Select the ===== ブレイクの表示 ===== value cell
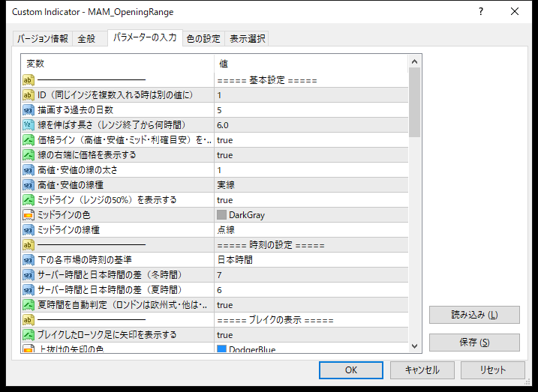538x392 pixels. point(311,320)
